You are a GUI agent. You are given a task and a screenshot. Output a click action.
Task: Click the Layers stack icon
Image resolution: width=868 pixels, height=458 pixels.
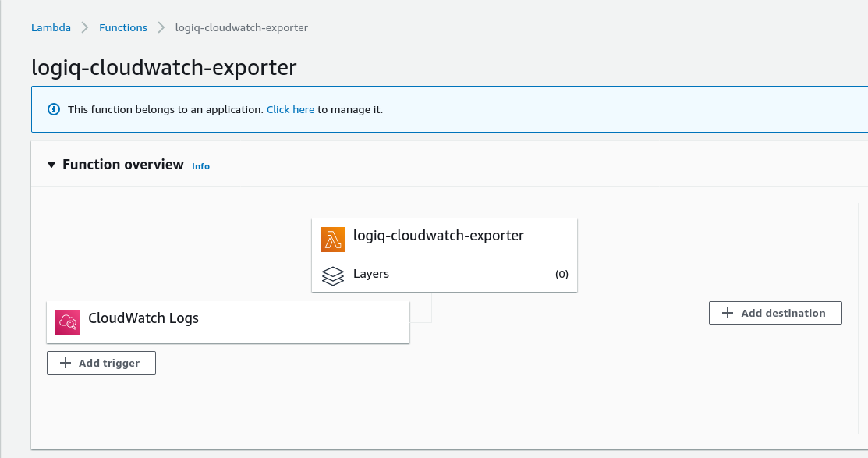333,275
